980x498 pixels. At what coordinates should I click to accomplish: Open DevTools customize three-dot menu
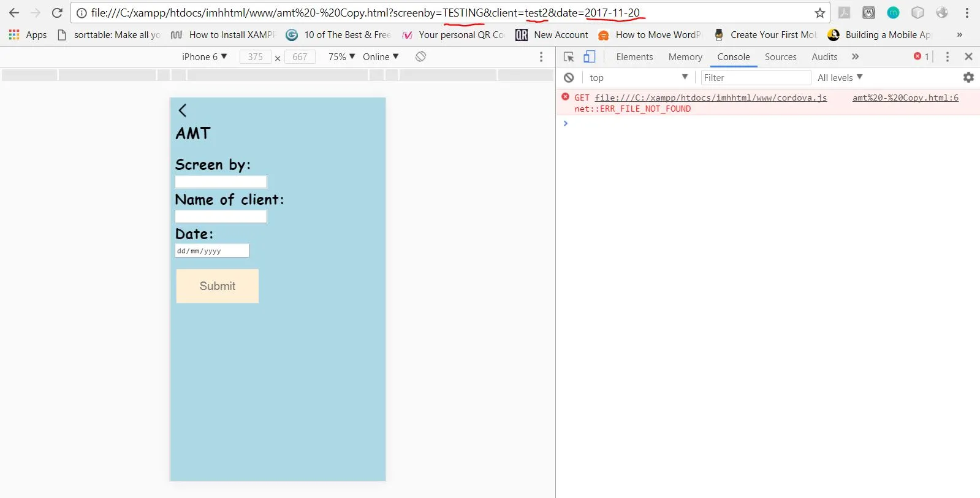pos(947,56)
